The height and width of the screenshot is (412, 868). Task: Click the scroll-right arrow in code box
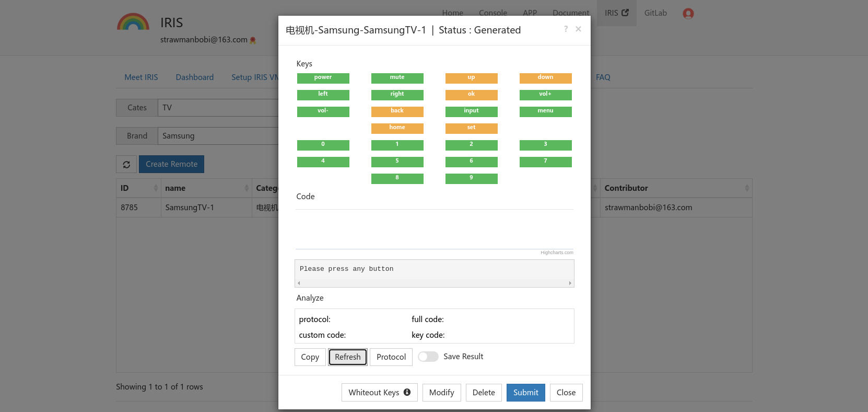pyautogui.click(x=570, y=283)
